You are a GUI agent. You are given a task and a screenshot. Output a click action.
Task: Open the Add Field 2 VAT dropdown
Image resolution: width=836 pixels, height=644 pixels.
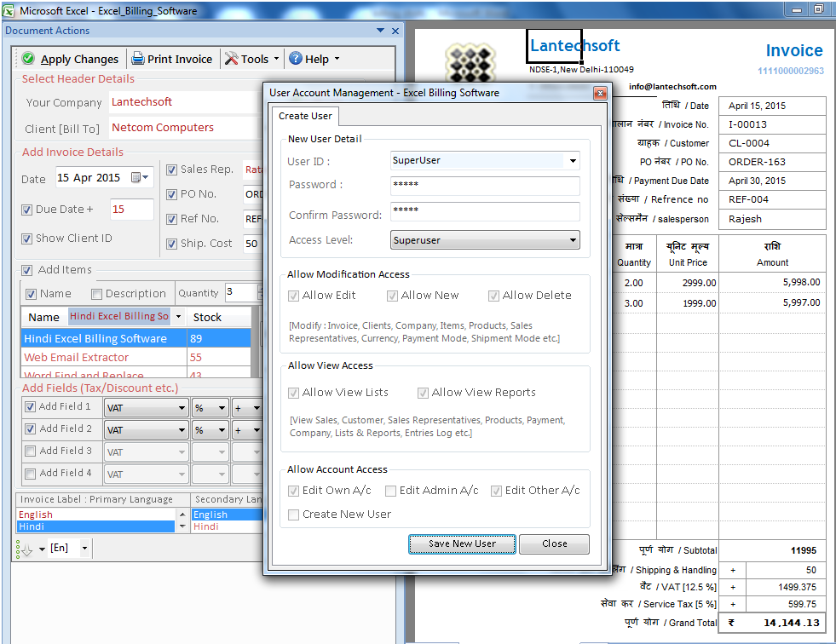(182, 430)
